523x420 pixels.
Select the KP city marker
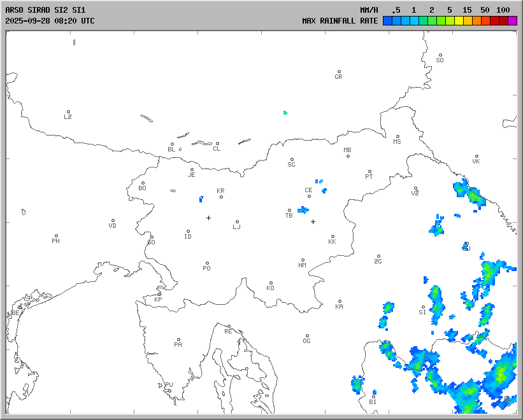[159, 294]
